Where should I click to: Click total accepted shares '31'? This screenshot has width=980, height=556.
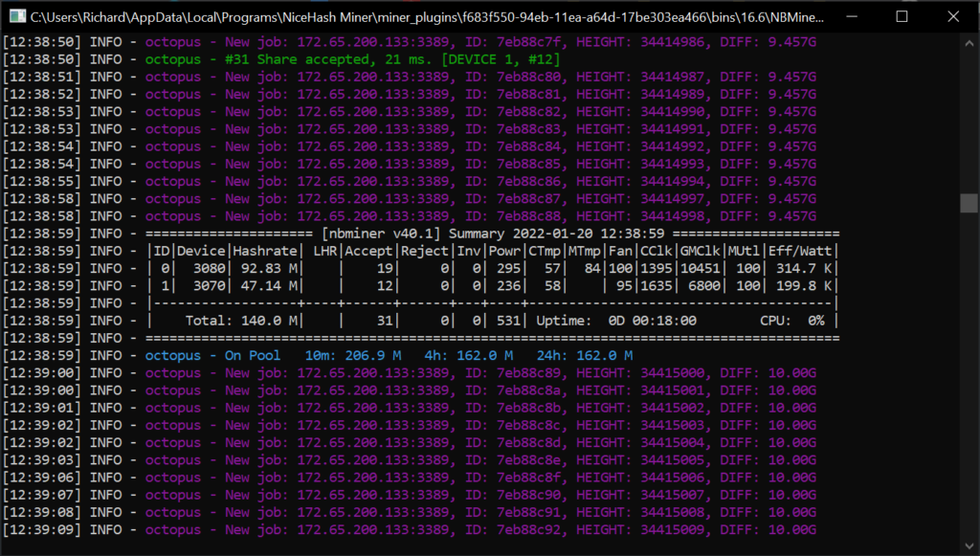385,322
